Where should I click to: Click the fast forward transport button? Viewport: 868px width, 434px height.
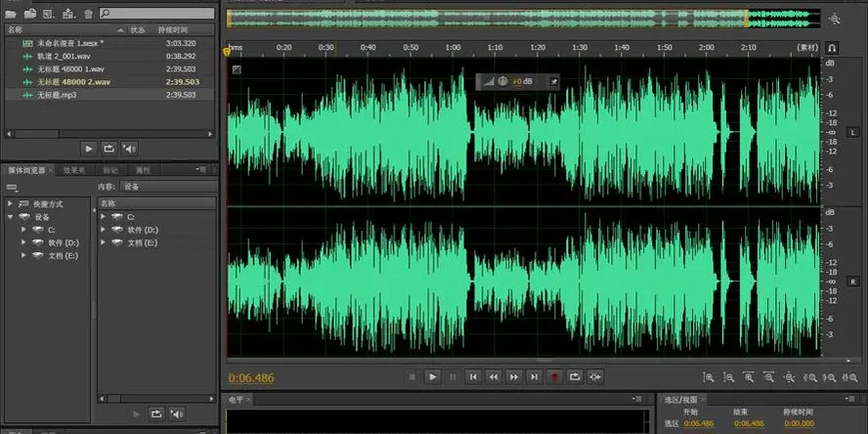[x=513, y=376]
